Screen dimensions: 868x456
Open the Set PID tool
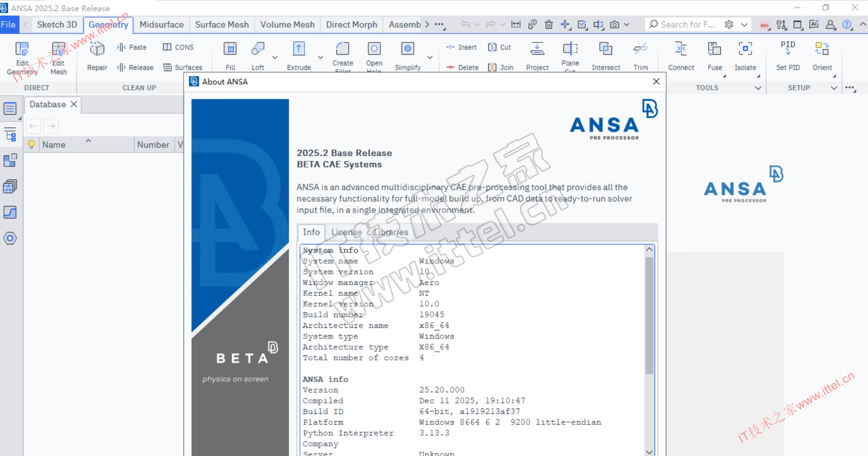tap(788, 49)
